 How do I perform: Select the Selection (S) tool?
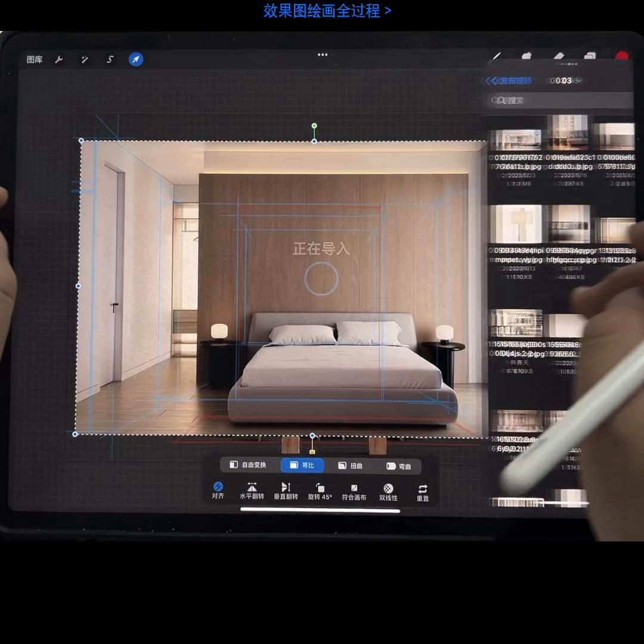click(x=110, y=60)
